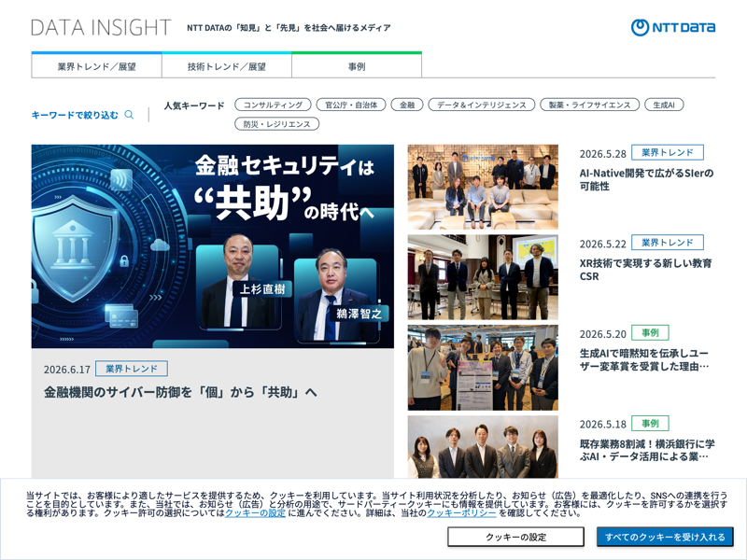Viewport: 747px width, 560px height.
Task: Click 事例 tag dated 2026.5.20
Action: coord(650,332)
